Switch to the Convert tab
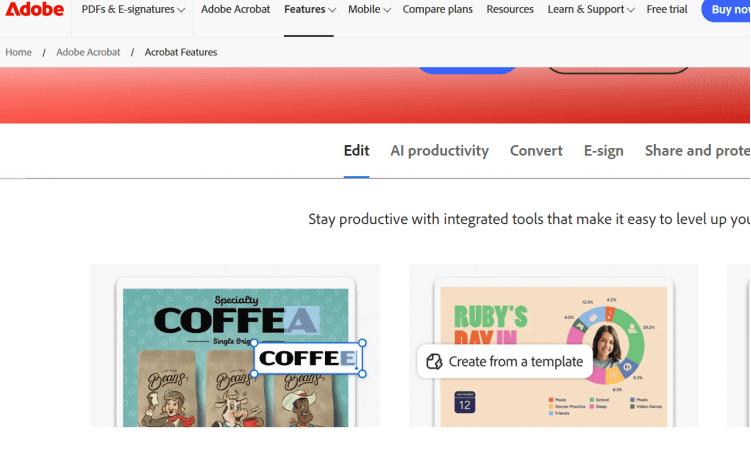Viewport: 751px width, 451px height. point(536,151)
